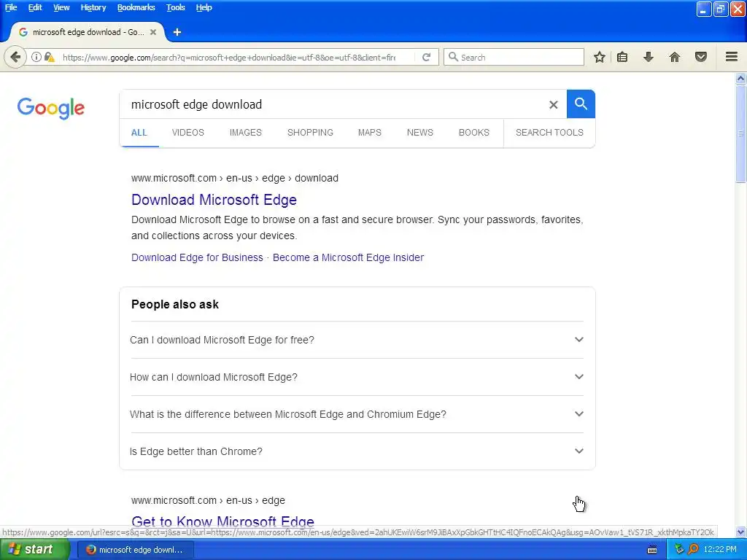The height and width of the screenshot is (560, 747).
Task: Click the orange magnifier tray icon
Action: coord(693,550)
